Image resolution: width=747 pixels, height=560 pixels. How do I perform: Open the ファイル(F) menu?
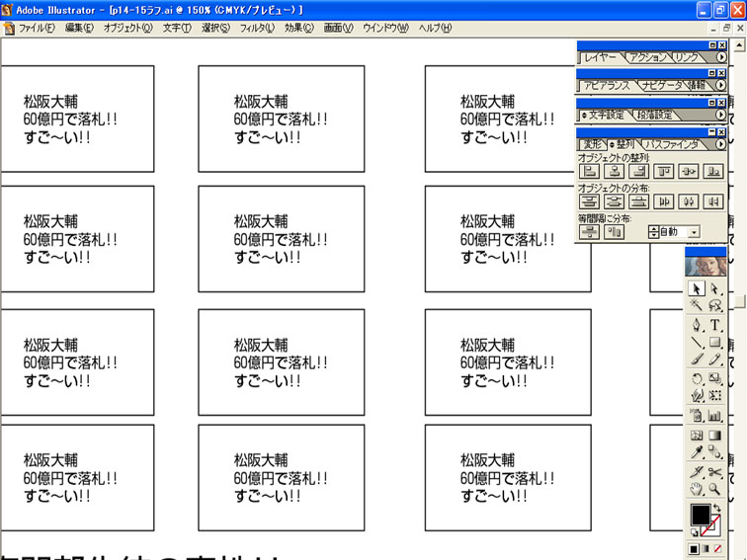37,28
